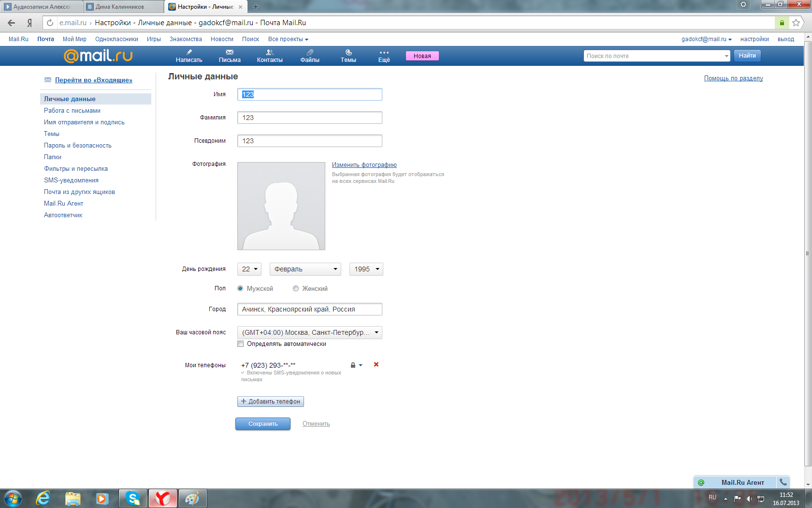Open Пароль и безопасность settings
The height and width of the screenshot is (508, 812).
[x=77, y=145]
